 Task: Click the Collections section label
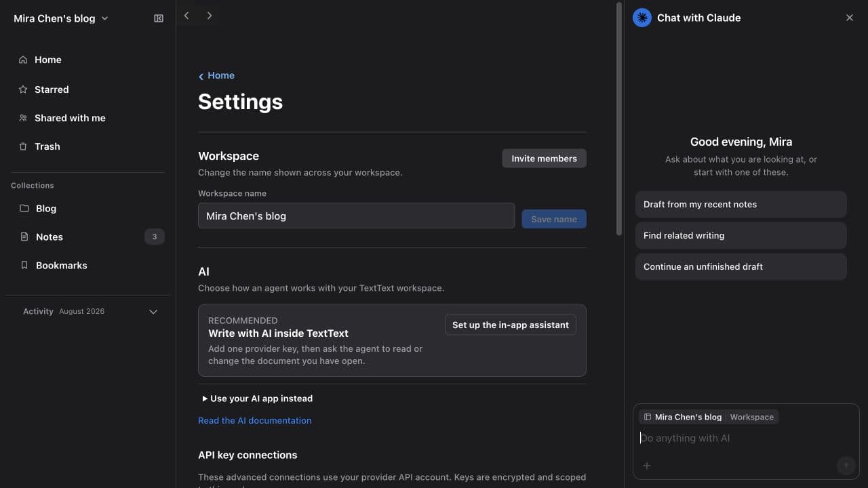[33, 186]
